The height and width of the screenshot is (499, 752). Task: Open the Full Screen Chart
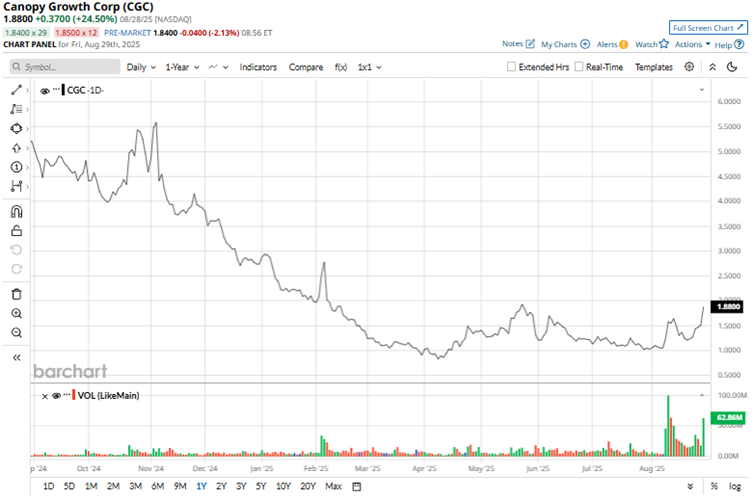tap(708, 27)
